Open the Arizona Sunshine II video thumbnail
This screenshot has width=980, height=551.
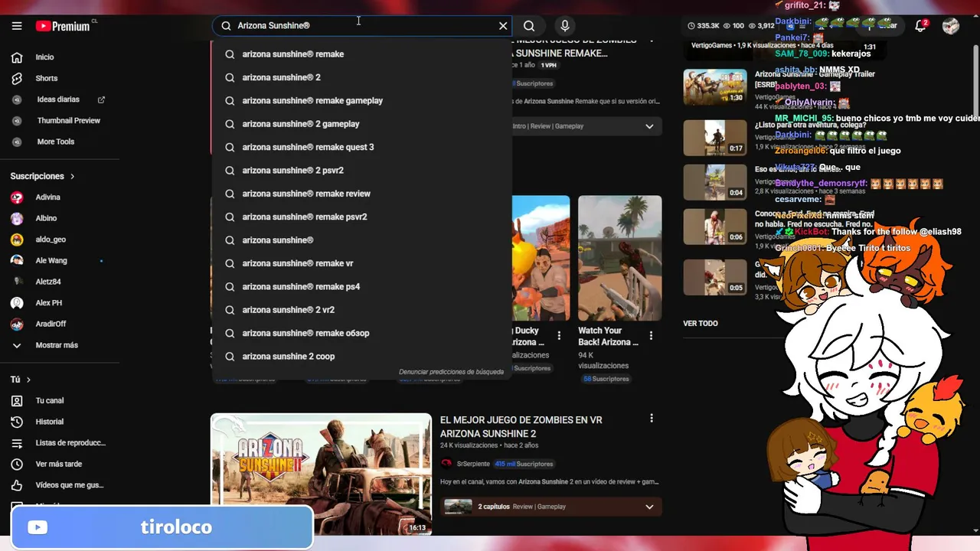point(322,474)
